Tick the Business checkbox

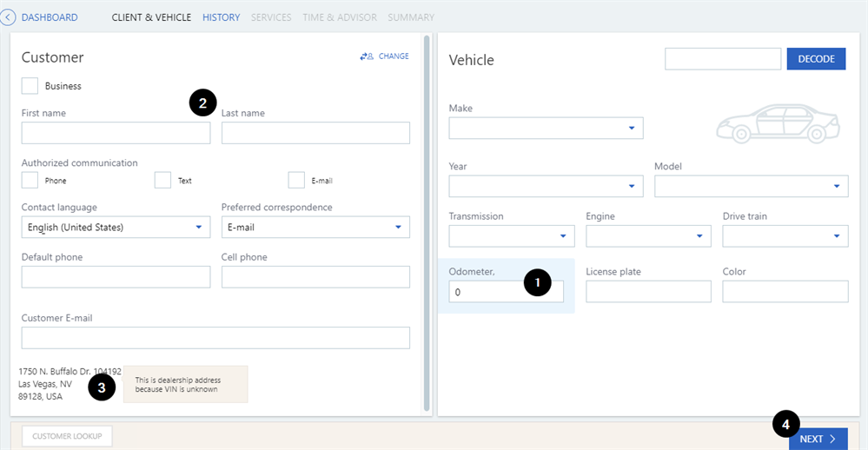pyautogui.click(x=30, y=86)
